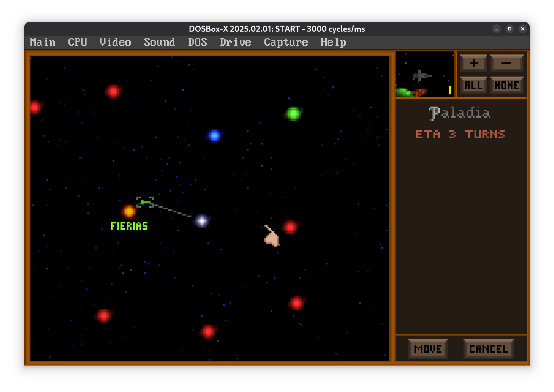This screenshot has width=554, height=392.
Task: Open the Main menu
Action: pos(43,42)
